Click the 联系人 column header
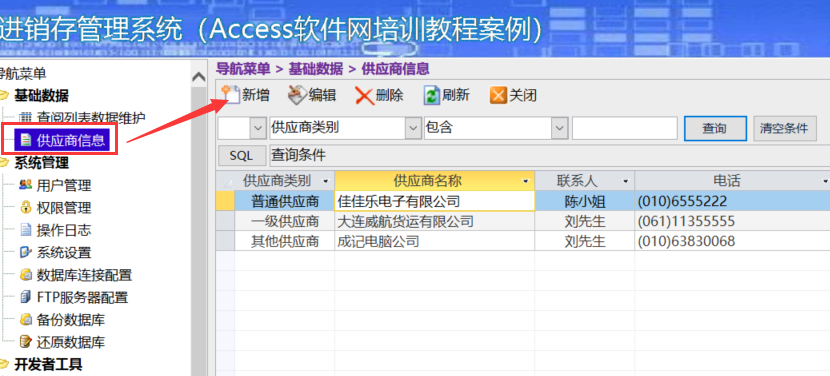Viewport: 830px width, 376px height. pyautogui.click(x=584, y=181)
